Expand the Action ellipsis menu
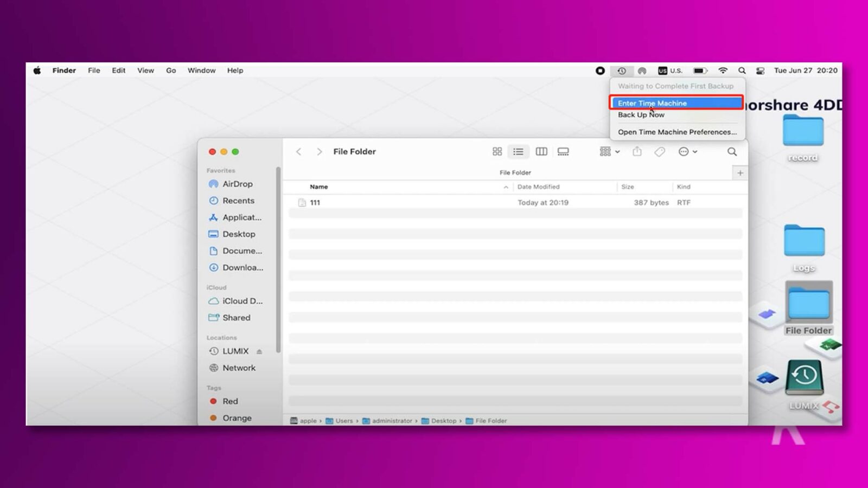868x488 pixels. click(x=687, y=152)
